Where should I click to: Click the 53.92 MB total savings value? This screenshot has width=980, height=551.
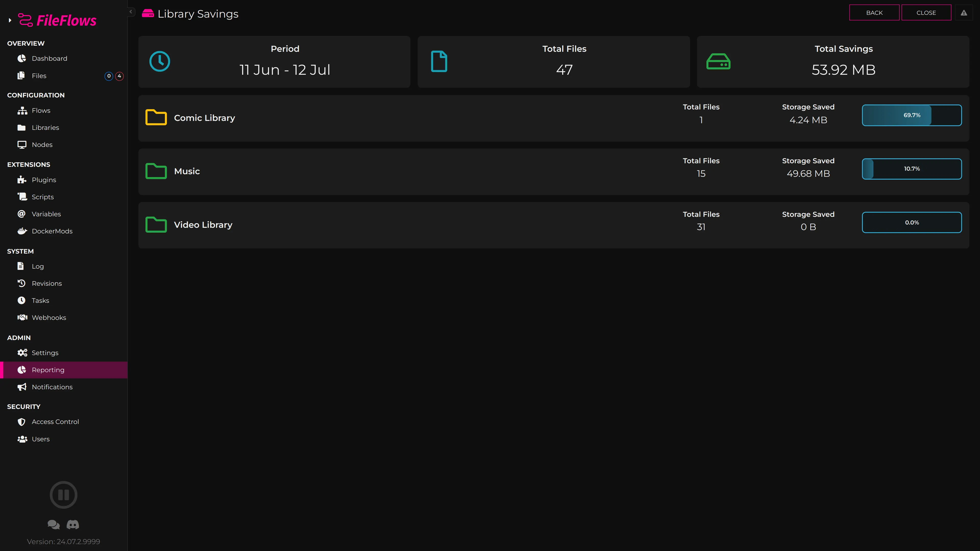[843, 70]
